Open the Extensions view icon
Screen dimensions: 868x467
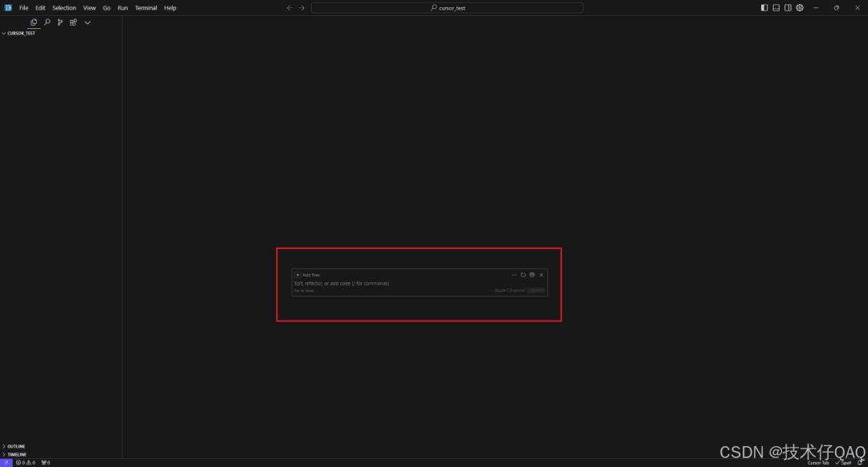tap(73, 23)
